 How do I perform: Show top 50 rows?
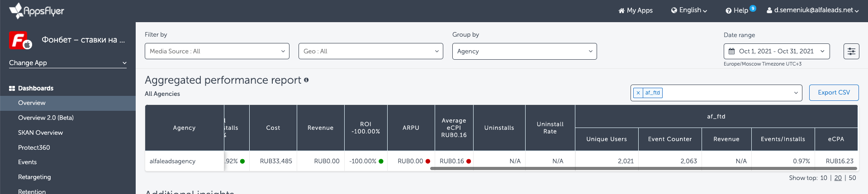[852, 178]
